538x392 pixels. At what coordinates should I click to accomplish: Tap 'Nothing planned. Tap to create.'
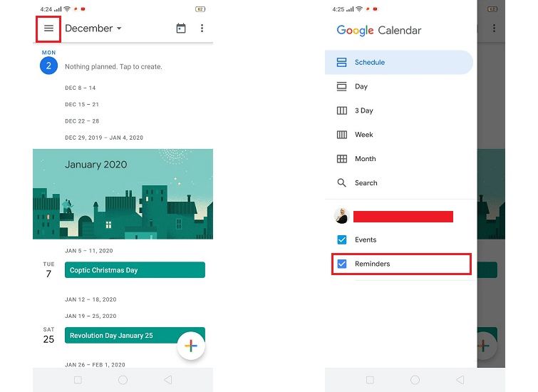(x=113, y=66)
